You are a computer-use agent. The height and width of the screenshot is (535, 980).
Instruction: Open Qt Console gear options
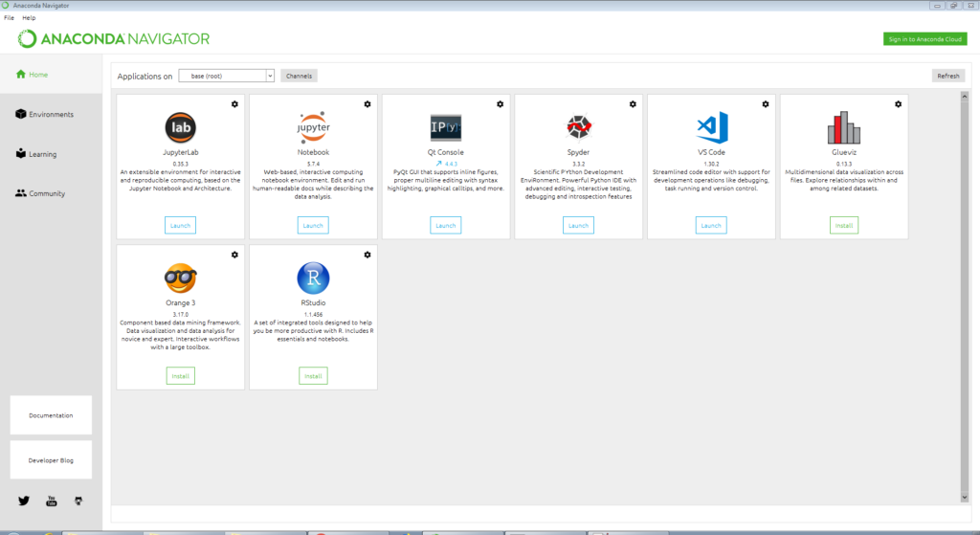500,104
